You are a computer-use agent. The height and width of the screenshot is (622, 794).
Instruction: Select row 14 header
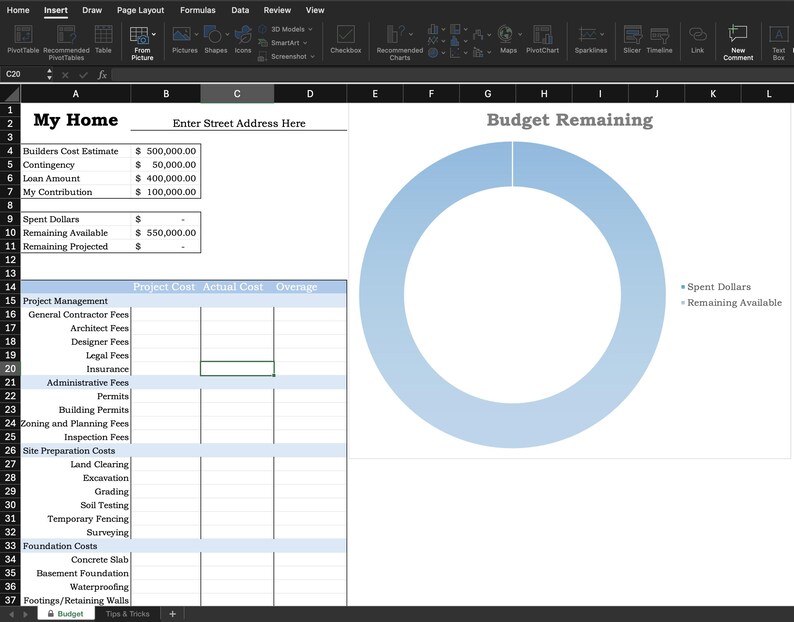[10, 287]
